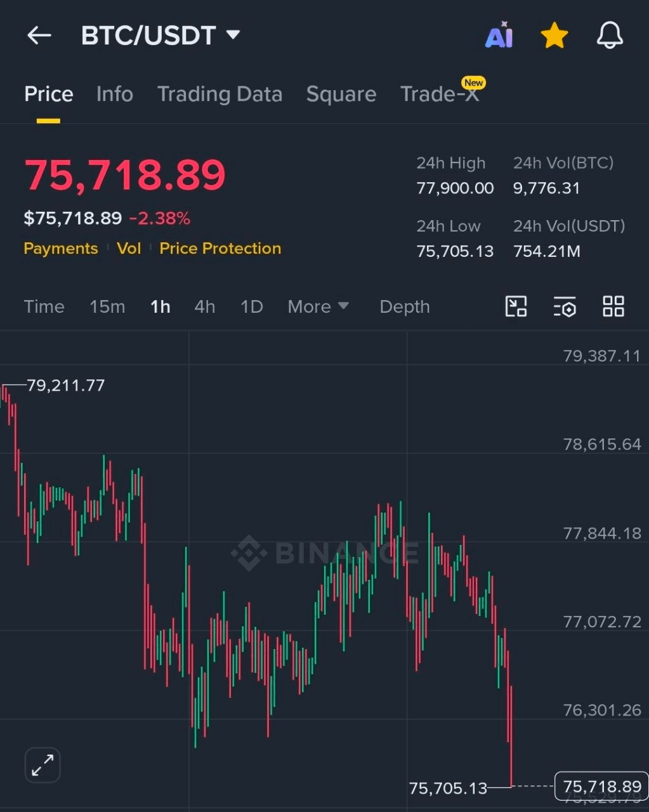Expand the More intervals dropdown
The width and height of the screenshot is (649, 812).
pos(318,306)
